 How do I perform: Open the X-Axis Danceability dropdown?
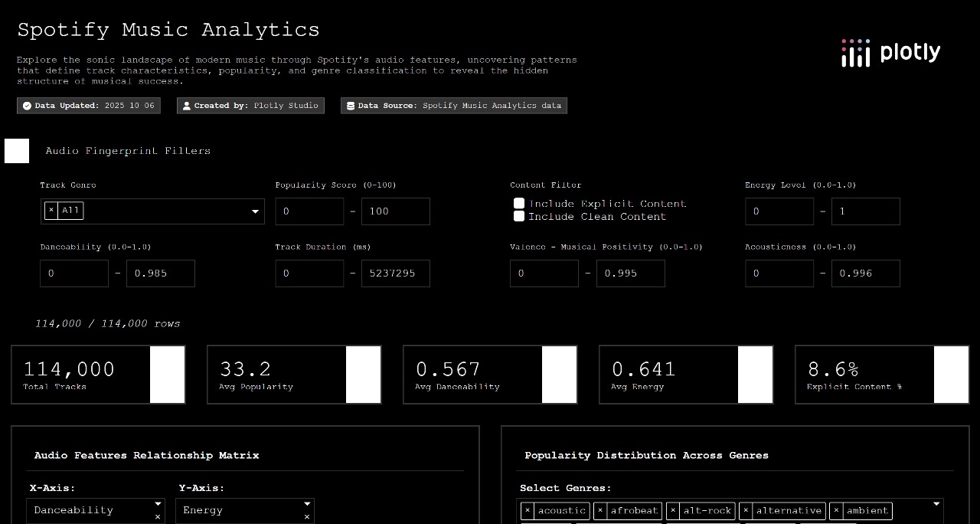click(158, 504)
